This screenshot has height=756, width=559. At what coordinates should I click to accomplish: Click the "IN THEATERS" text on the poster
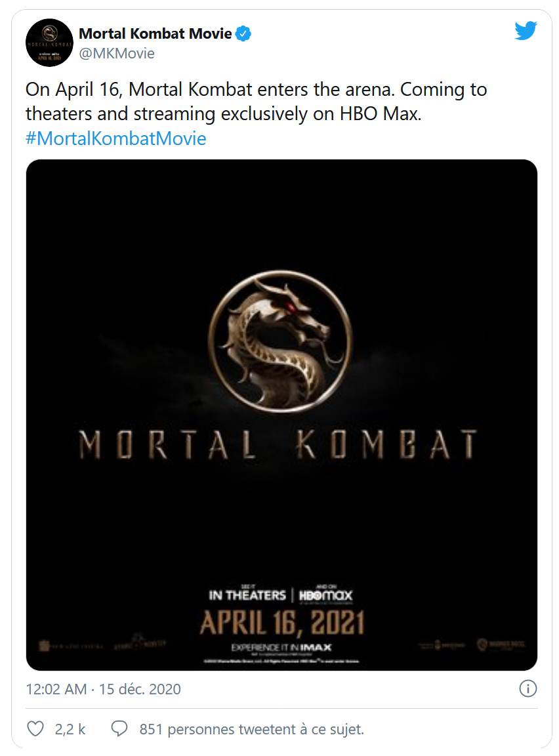[247, 595]
